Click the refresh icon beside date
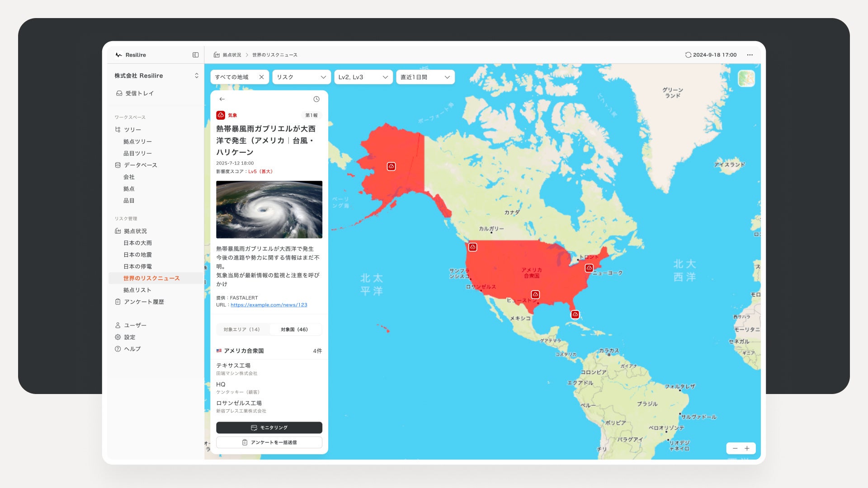868x488 pixels. 688,55
